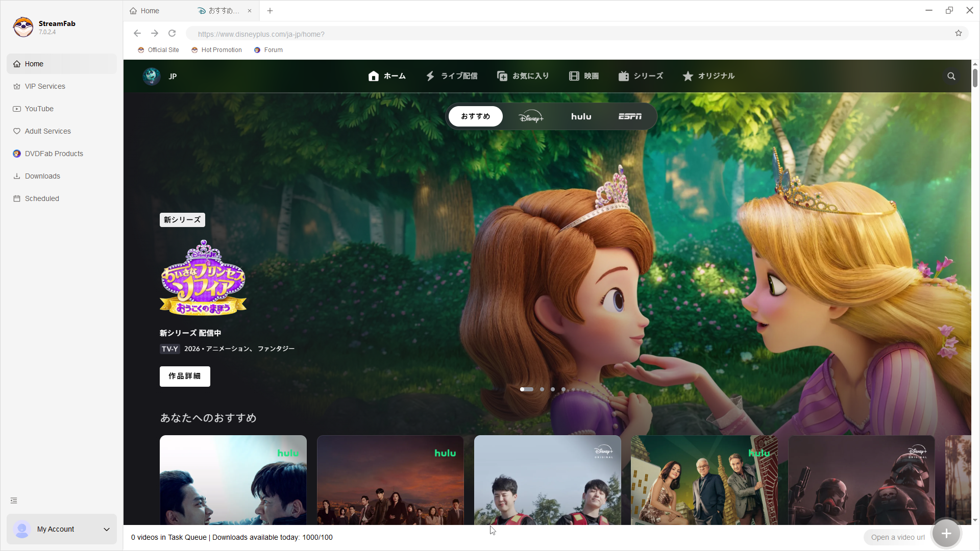Go to Disney+ ホーム nav item
Screen dimensions: 980x551
[387, 76]
